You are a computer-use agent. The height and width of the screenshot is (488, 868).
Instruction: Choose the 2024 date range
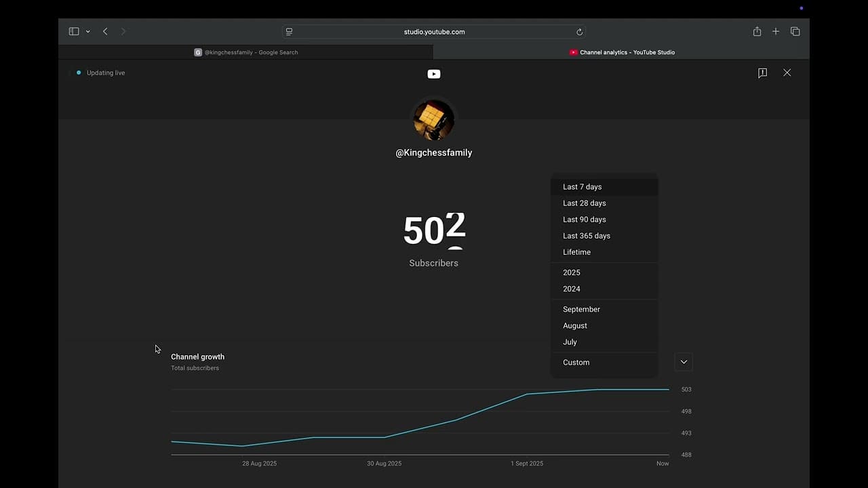point(604,289)
